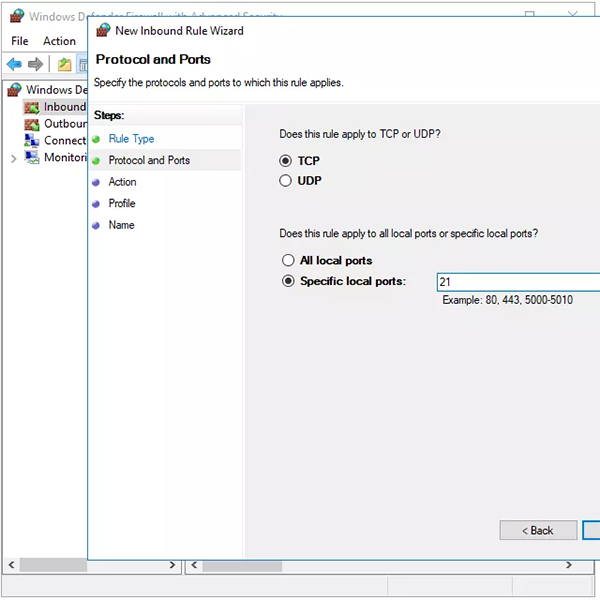Go to the Rule Type step link
The width and height of the screenshot is (600, 600).
pos(131,139)
